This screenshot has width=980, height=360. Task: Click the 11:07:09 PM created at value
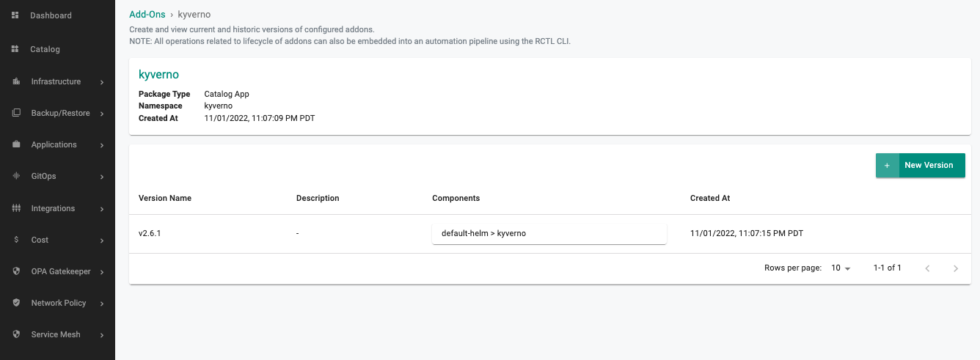click(x=260, y=118)
